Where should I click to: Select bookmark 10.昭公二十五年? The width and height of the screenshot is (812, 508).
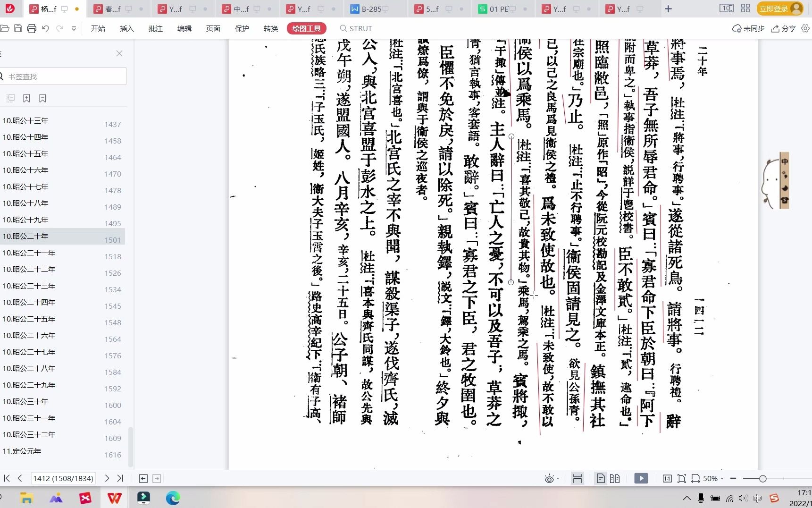click(29, 319)
